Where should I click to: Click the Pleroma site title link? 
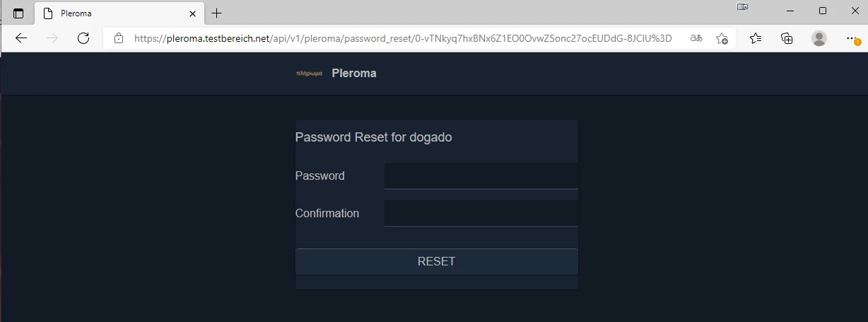[353, 73]
